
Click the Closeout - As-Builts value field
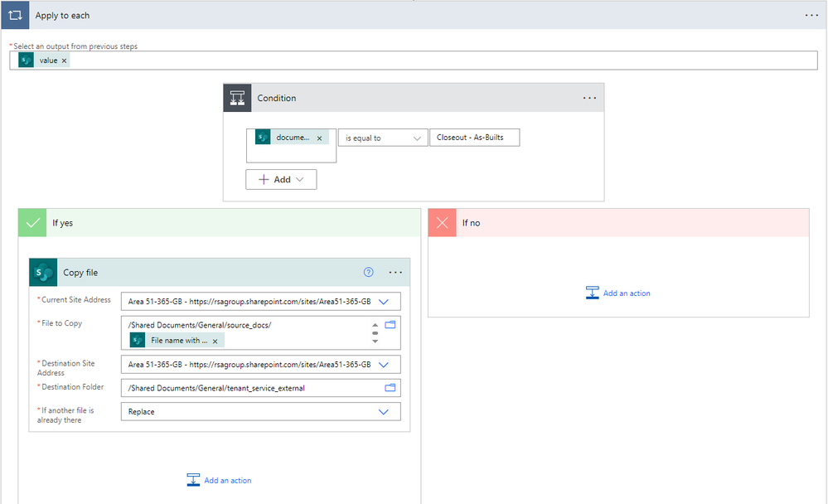[474, 138]
